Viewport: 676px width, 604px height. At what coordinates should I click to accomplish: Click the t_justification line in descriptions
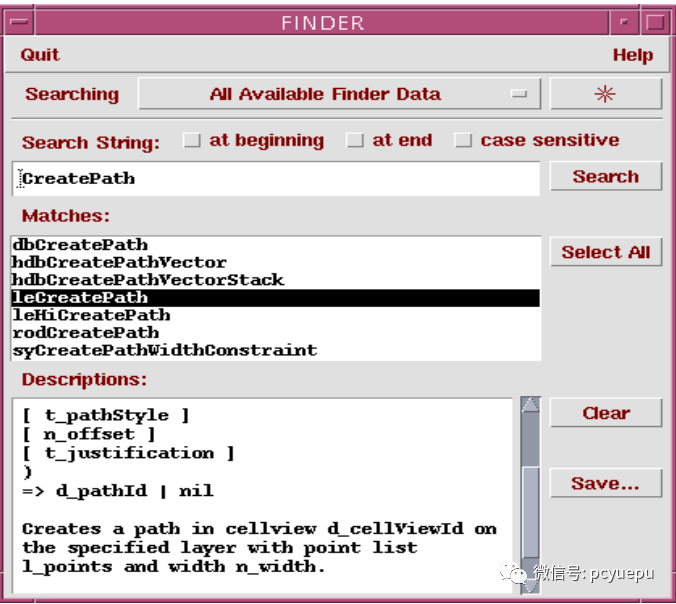[128, 453]
